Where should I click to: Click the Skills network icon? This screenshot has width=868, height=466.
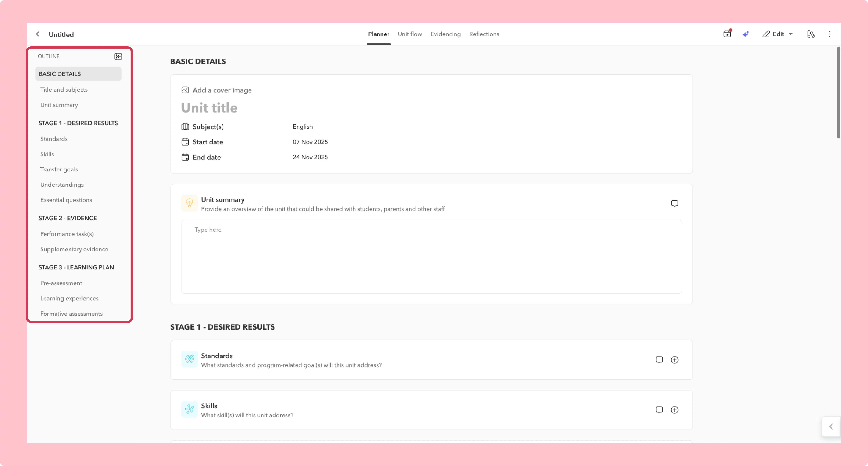pyautogui.click(x=189, y=409)
